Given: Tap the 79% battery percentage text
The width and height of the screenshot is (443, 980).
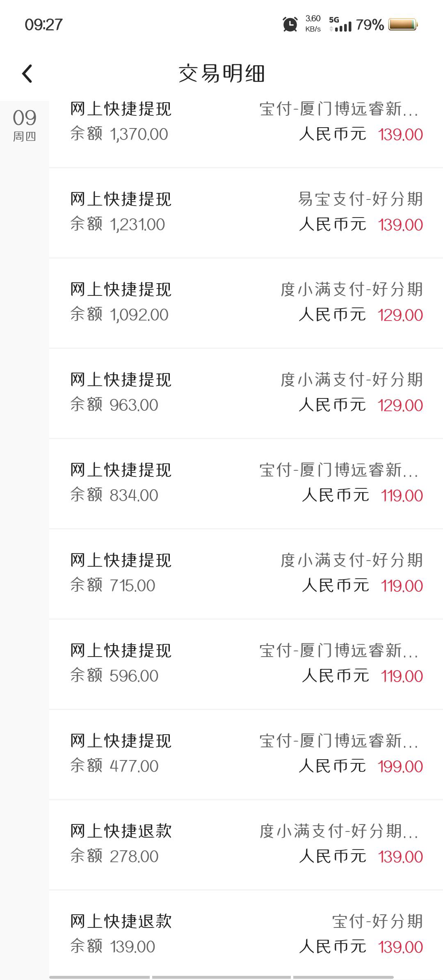Looking at the screenshot, I should click(x=370, y=25).
